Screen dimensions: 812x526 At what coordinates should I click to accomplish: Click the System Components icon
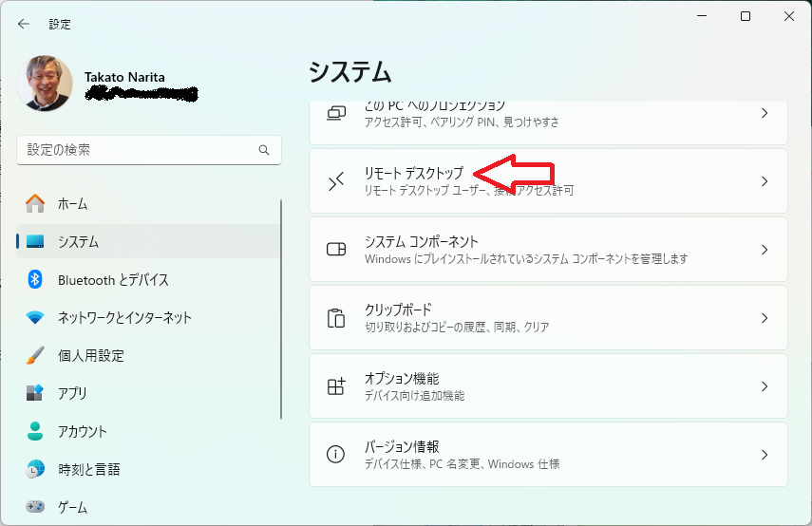[336, 250]
